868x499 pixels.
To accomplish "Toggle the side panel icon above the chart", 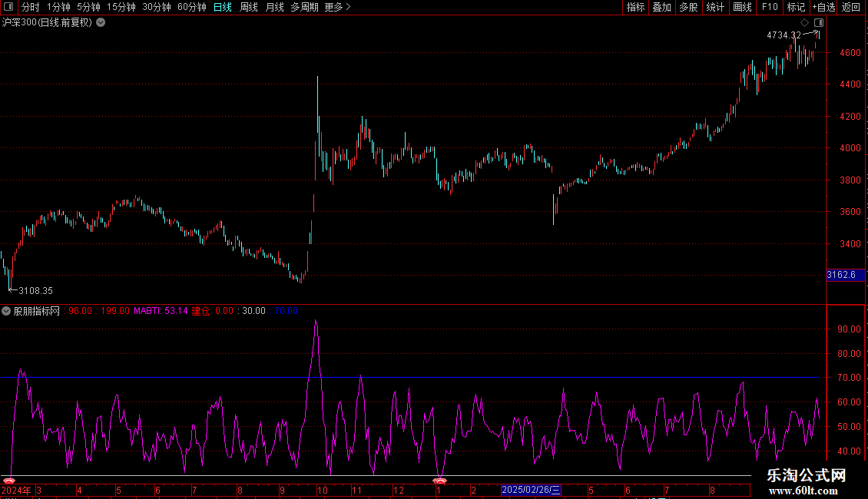I will coord(819,23).
